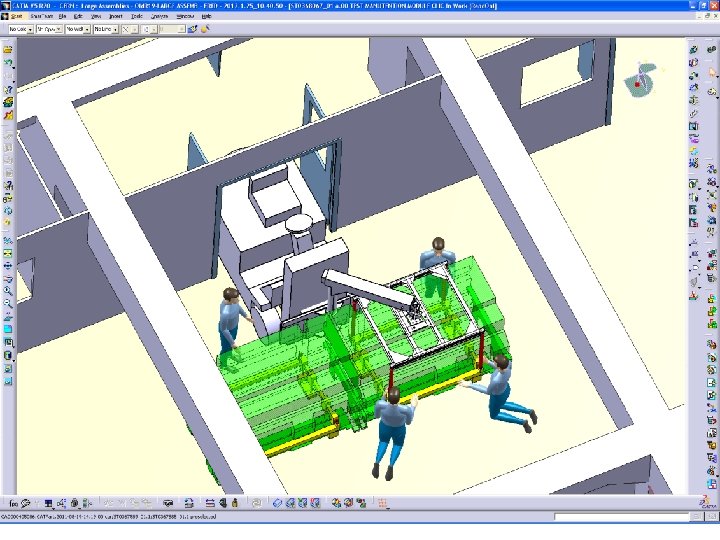The height and width of the screenshot is (540, 720).
Task: Activate Fly mode in view toolbar
Action: pyautogui.click(x=8, y=240)
